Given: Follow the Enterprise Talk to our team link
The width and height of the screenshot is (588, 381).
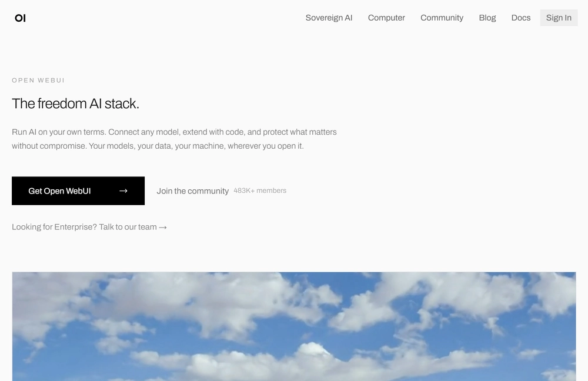Looking at the screenshot, I should pos(89,227).
